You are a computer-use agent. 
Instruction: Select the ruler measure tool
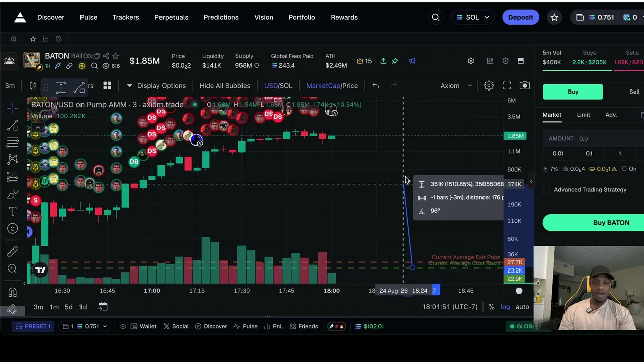tap(13, 251)
